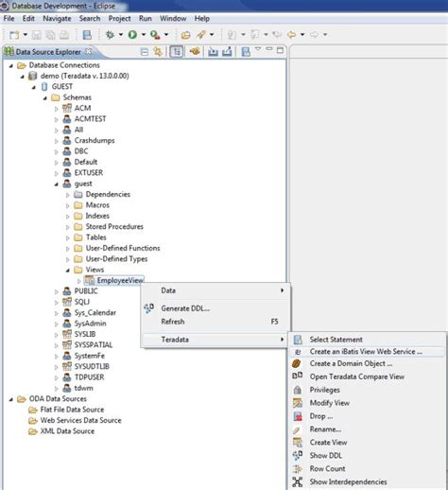Choose Open Teradata Compare View
The width and height of the screenshot is (448, 490).
368,376
